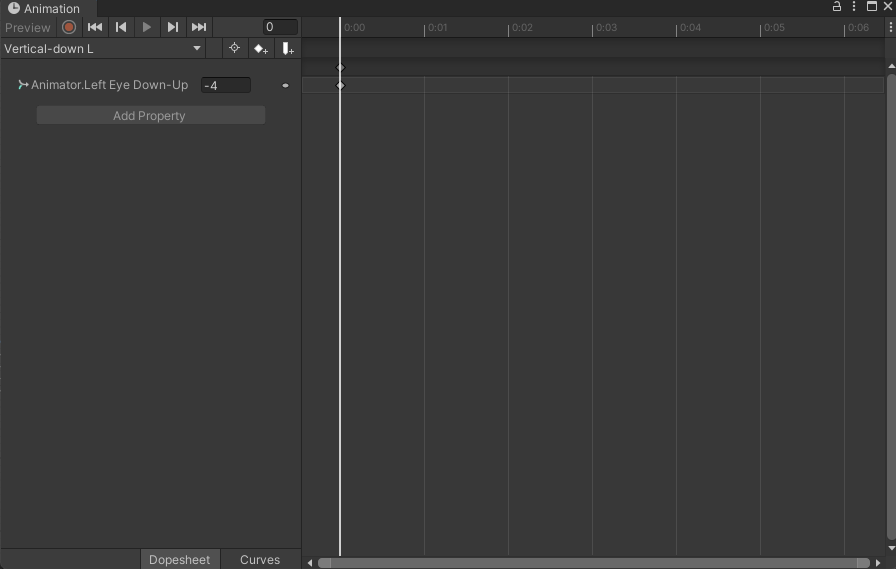Click the vertical scroll down arrow
This screenshot has width=896, height=569.
tap(891, 548)
